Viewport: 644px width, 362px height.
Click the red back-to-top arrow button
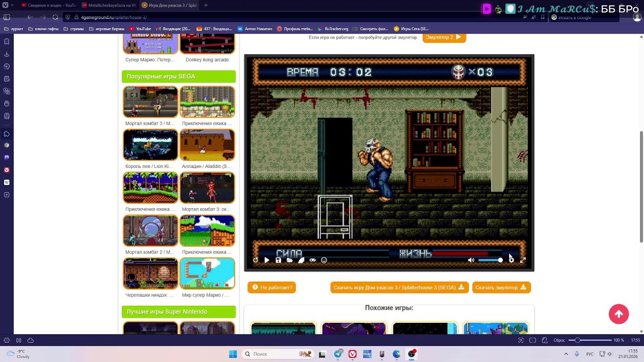(619, 314)
